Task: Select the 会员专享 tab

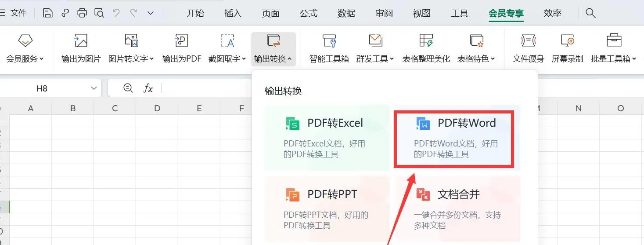Action: 506,13
